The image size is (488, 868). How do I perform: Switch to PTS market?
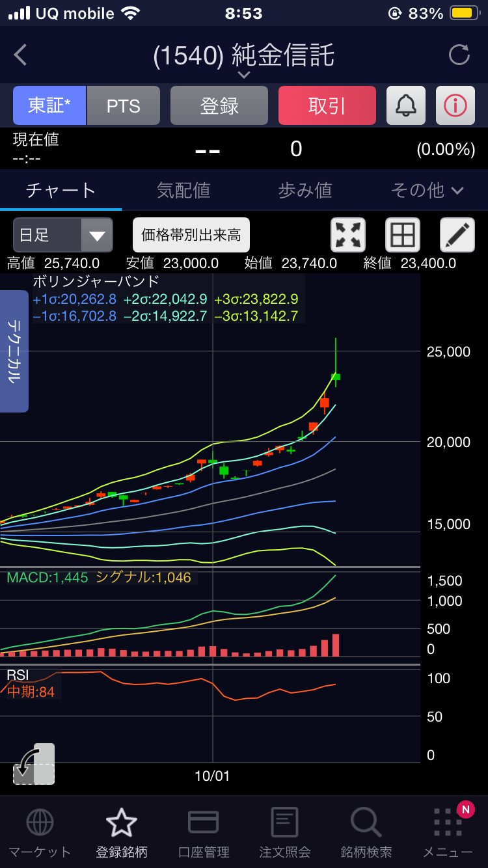point(124,105)
